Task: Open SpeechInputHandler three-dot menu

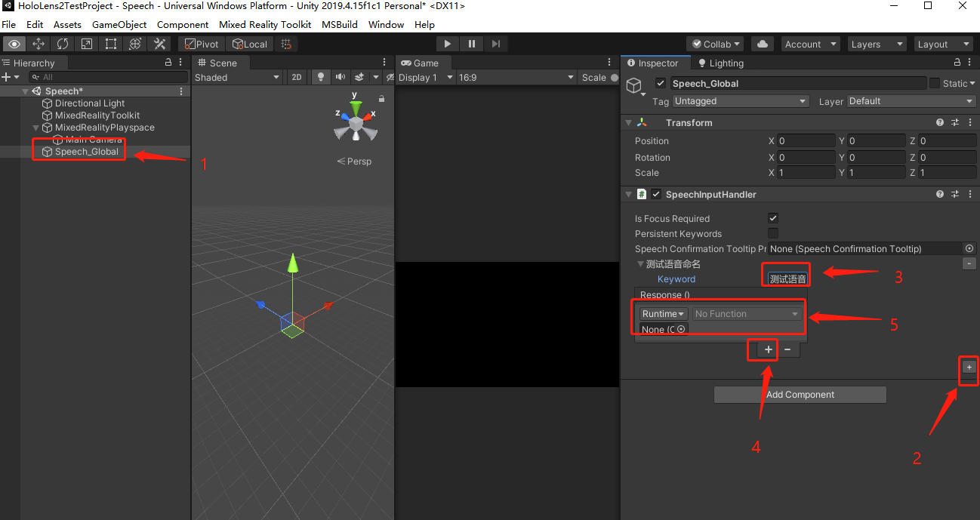Action: [x=970, y=194]
